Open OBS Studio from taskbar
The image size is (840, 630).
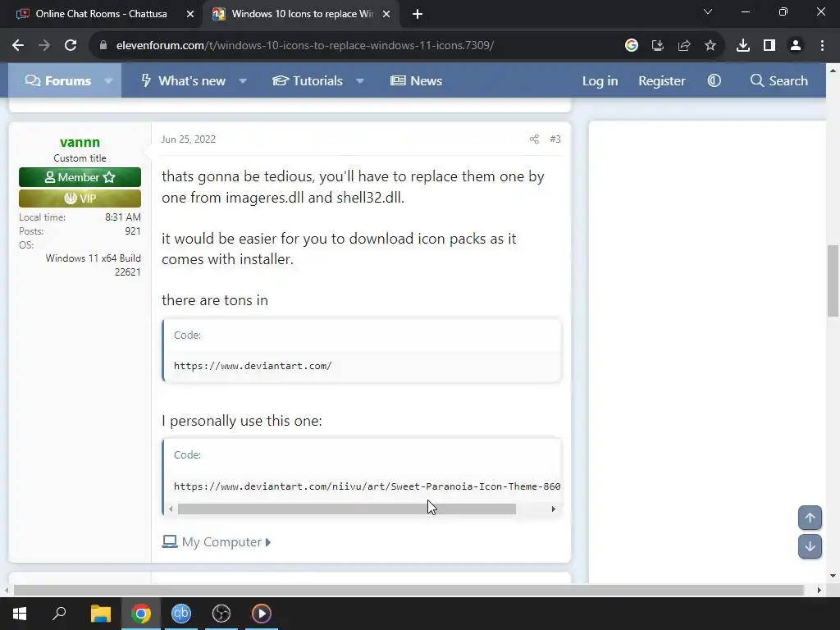coord(221,614)
